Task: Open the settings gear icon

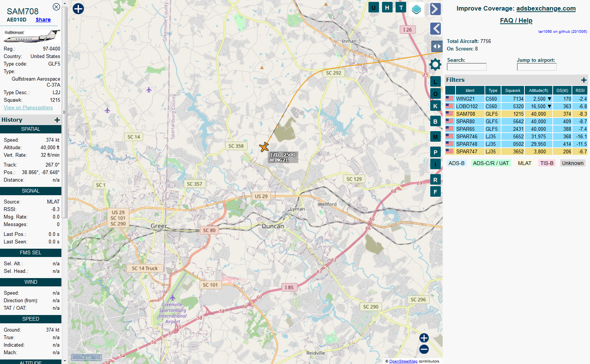Action: pos(436,64)
